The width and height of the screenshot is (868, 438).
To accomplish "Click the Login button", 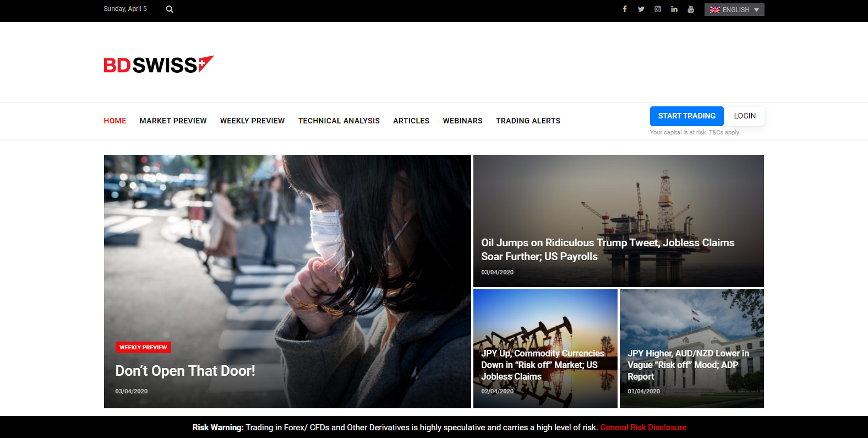I will 745,116.
